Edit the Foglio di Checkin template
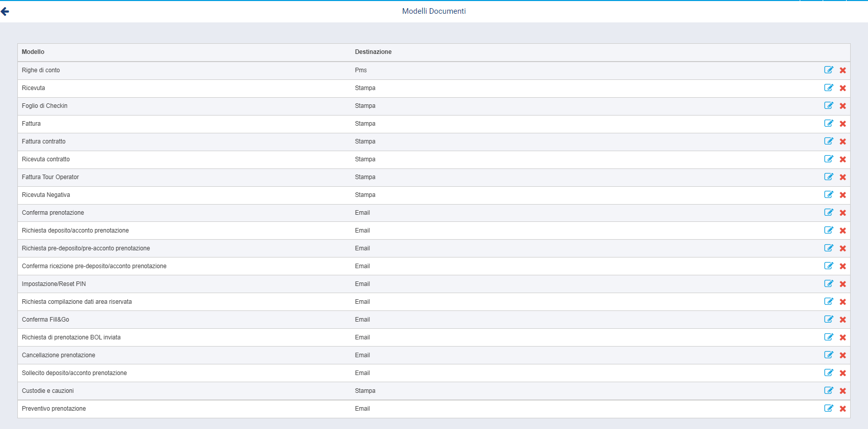 tap(829, 106)
